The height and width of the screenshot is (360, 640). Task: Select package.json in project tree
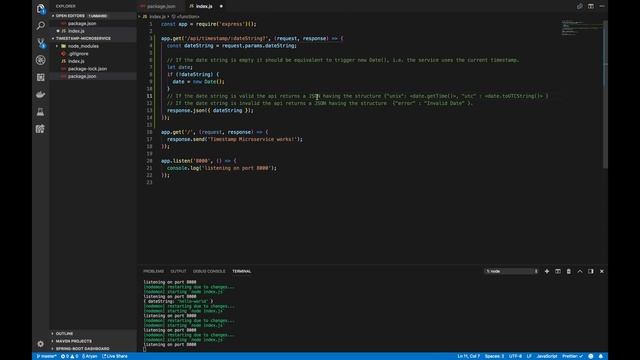tap(93, 76)
